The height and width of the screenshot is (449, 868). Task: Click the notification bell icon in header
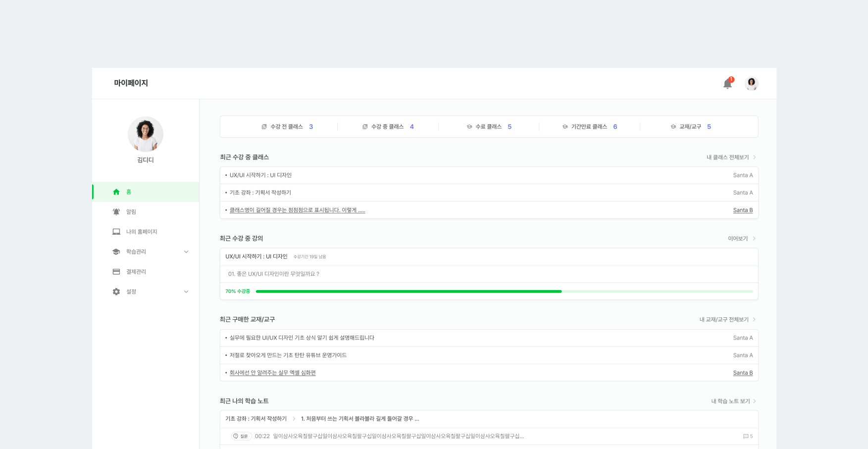click(727, 84)
